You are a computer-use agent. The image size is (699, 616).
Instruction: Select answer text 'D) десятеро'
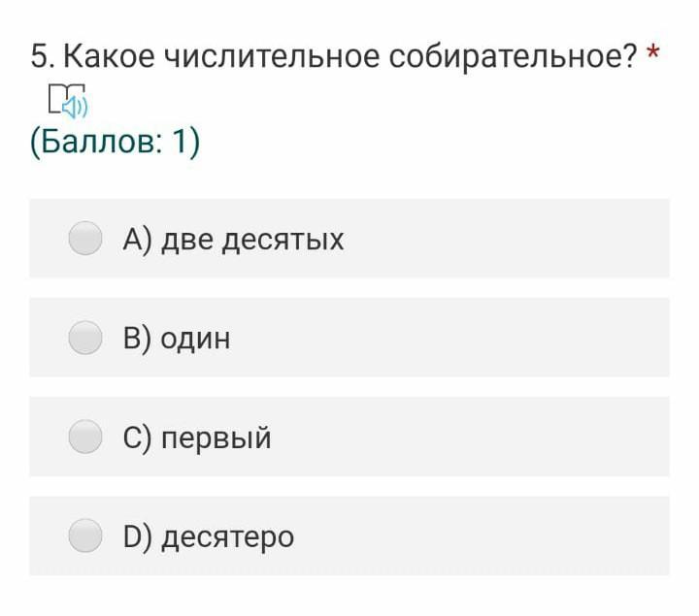coord(208,537)
